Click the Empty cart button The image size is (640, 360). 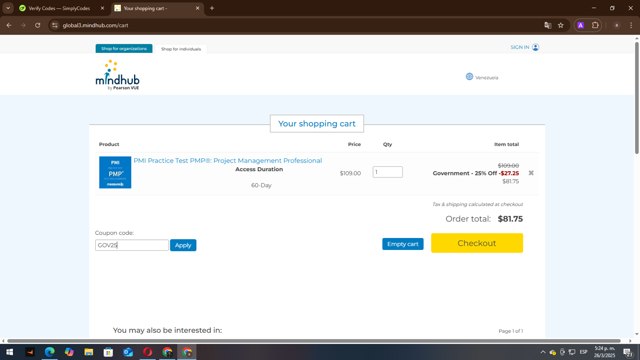pyautogui.click(x=403, y=244)
